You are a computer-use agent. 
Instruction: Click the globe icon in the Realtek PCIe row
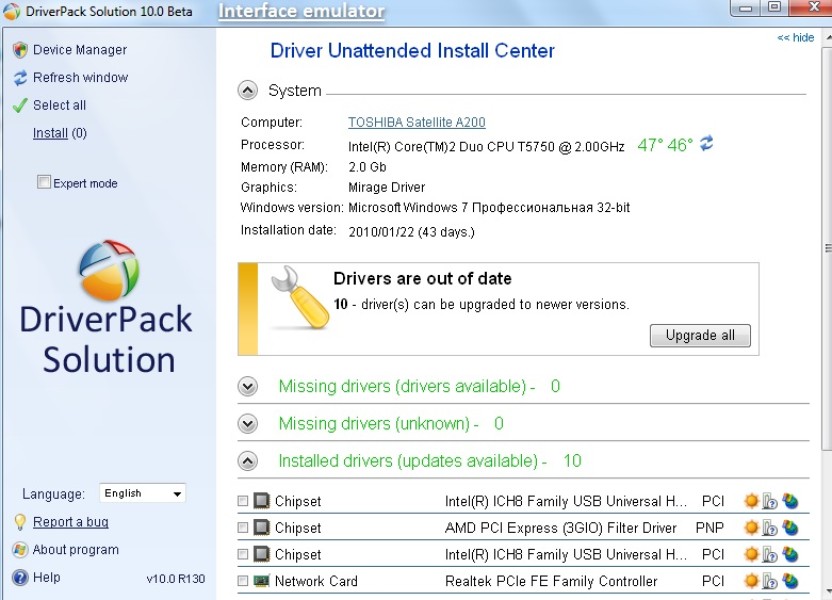pyautogui.click(x=790, y=580)
